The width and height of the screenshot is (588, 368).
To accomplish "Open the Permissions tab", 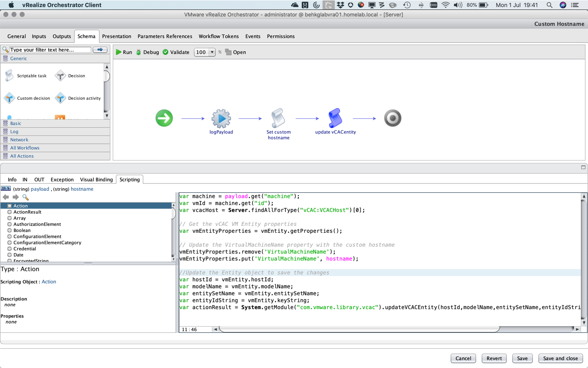I will (x=281, y=36).
